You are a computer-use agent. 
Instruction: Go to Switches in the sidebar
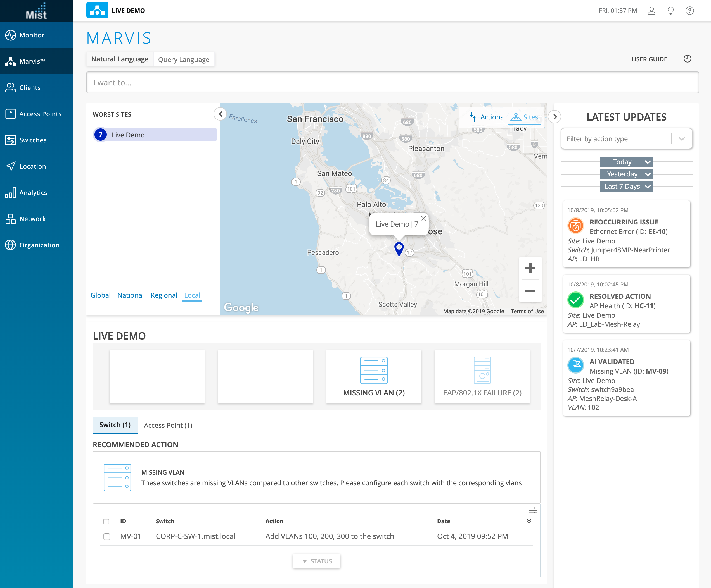[x=32, y=140]
